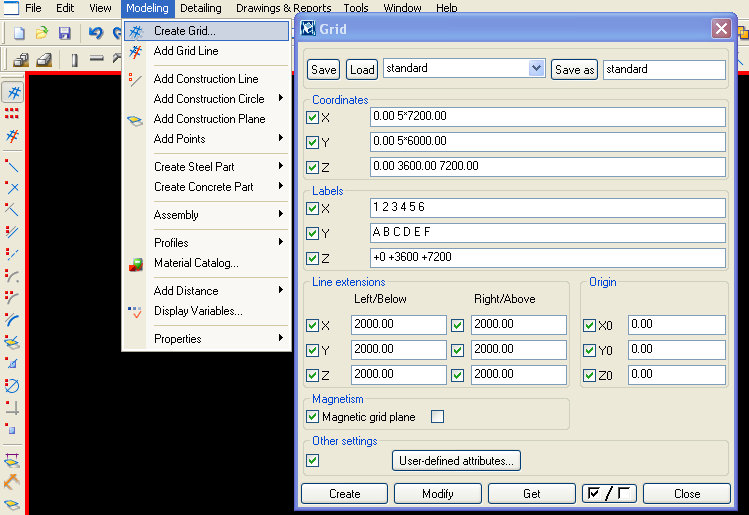
Task: Click the Load settings button
Action: pyautogui.click(x=362, y=70)
